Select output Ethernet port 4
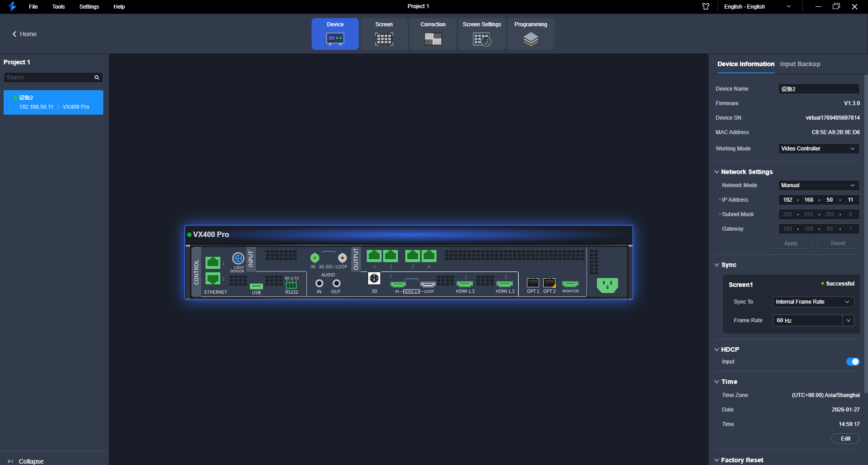The width and height of the screenshot is (868, 465). click(x=429, y=256)
